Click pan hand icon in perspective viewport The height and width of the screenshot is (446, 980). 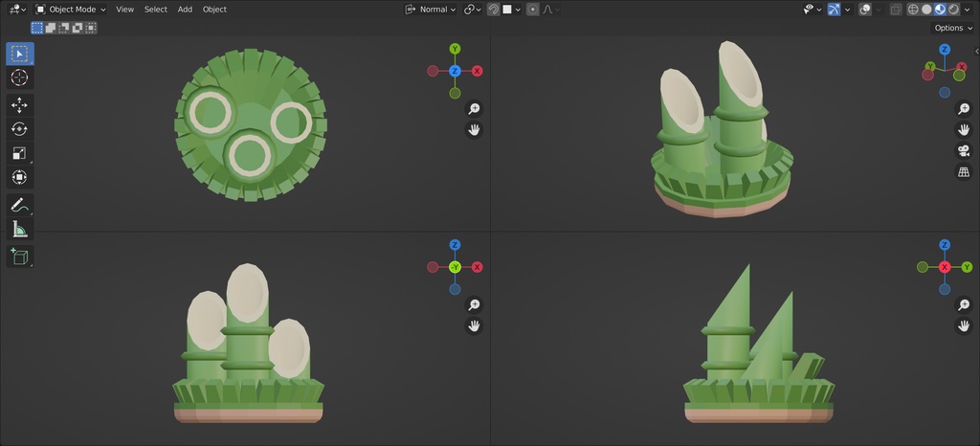[x=963, y=130]
